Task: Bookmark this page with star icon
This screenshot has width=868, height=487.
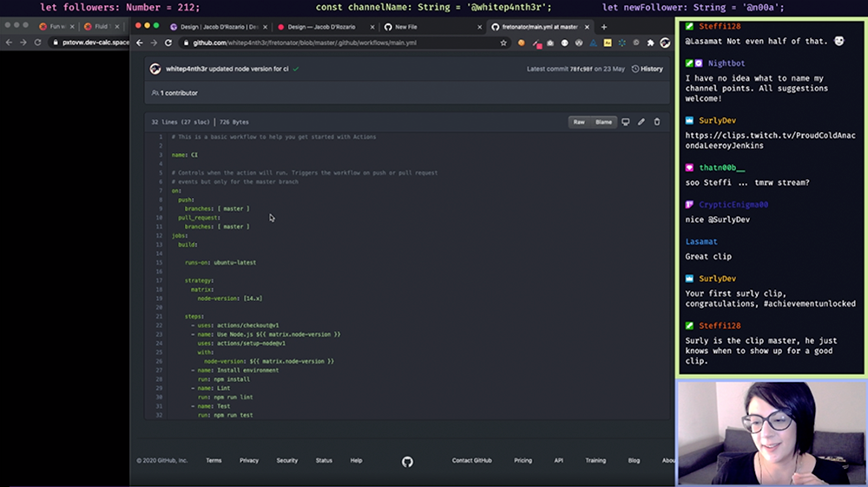Action: [503, 43]
